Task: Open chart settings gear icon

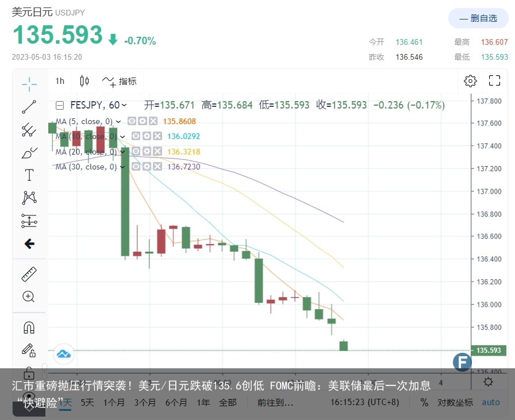Action: pyautogui.click(x=470, y=81)
